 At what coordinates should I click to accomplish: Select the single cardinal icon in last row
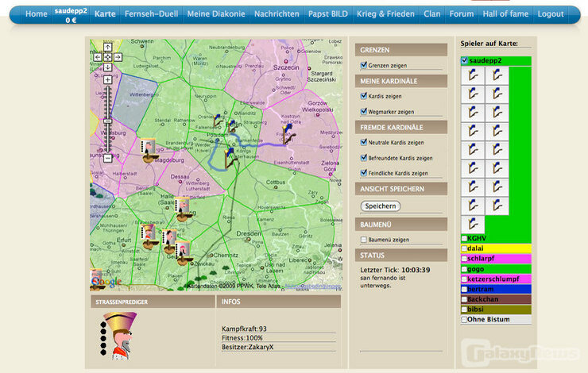pyautogui.click(x=473, y=225)
